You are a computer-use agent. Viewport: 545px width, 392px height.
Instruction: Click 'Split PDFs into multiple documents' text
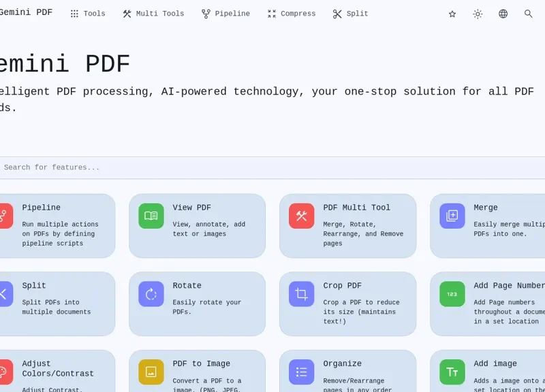point(57,307)
